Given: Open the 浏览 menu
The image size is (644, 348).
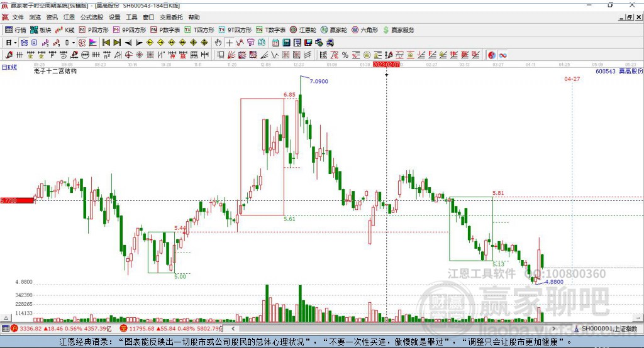Looking at the screenshot, I should point(35,17).
